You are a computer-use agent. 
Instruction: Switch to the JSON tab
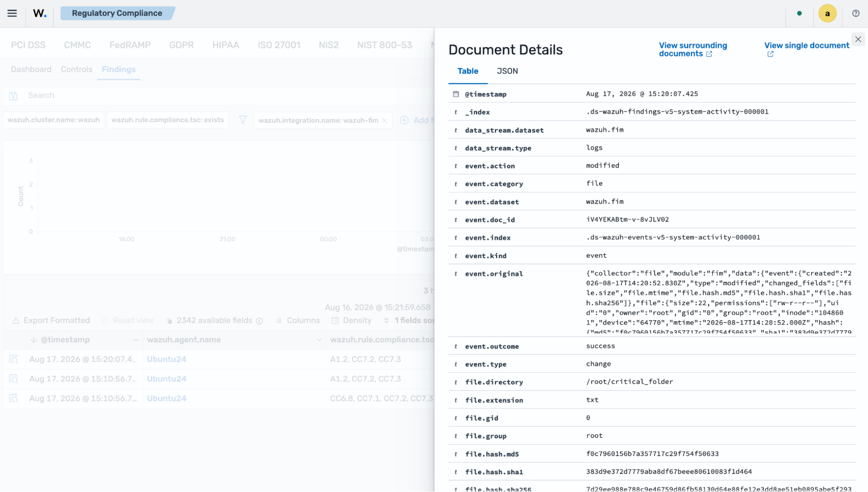[x=507, y=71]
